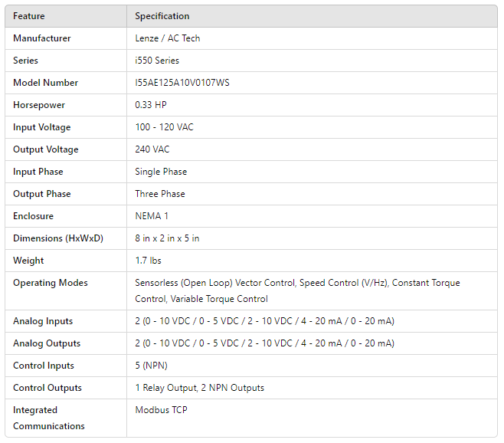Select the Lenze / AC Tech manufacturer value
This screenshot has height=443, width=504.
pos(168,38)
